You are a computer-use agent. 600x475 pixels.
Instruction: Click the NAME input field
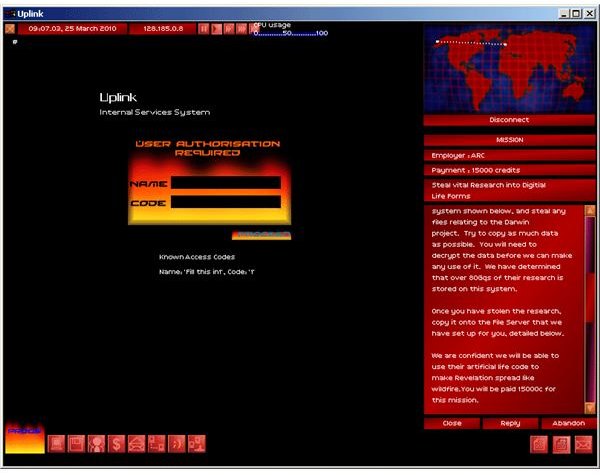point(226,183)
